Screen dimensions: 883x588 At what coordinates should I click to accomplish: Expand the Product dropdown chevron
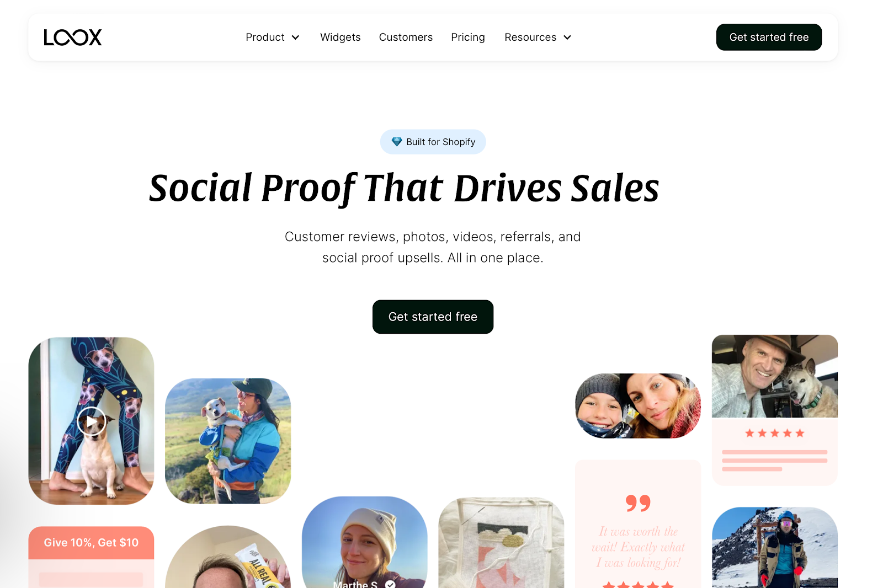point(295,38)
